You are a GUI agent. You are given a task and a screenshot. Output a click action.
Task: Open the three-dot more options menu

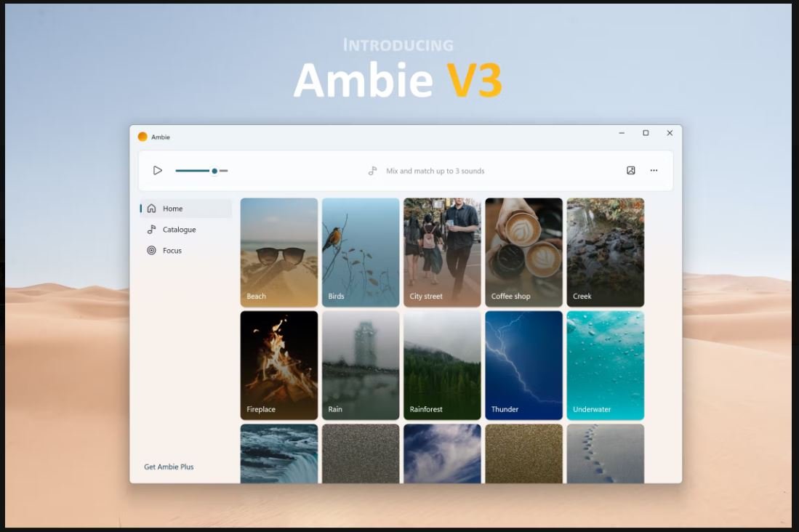pyautogui.click(x=654, y=171)
